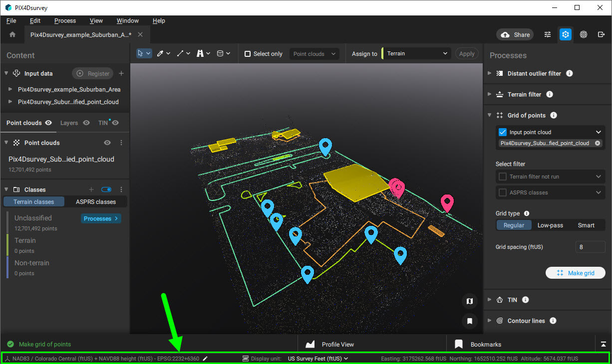Open the catch tool in the toolbar
Screen dimensions: 612x364
coord(200,53)
